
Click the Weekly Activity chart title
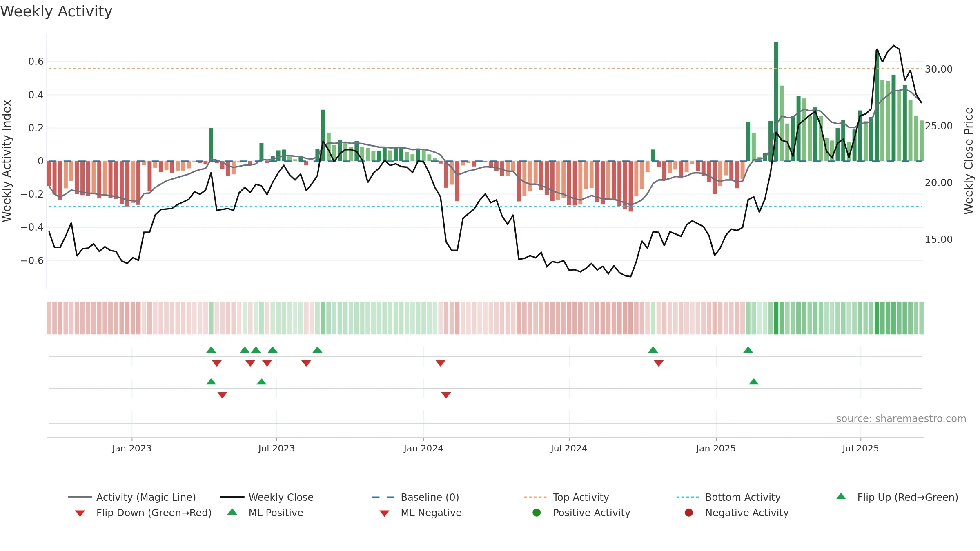(x=56, y=11)
